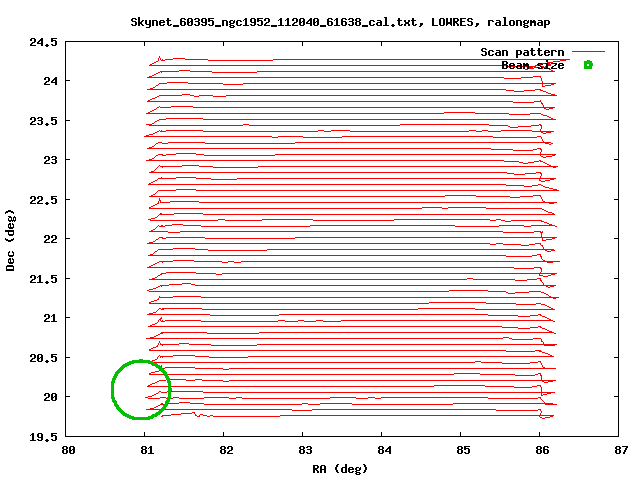
Task: Click the y-axis tick label 20.5
Action: pyautogui.click(x=43, y=358)
